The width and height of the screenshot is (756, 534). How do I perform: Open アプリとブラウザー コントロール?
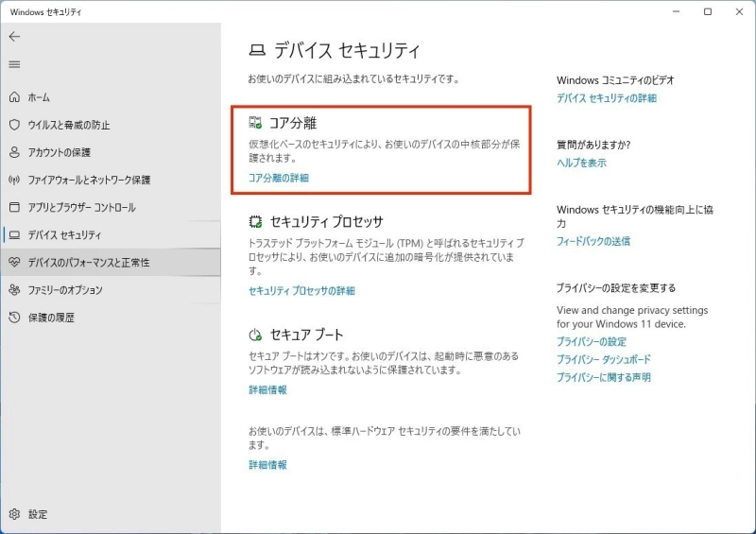pyautogui.click(x=81, y=207)
